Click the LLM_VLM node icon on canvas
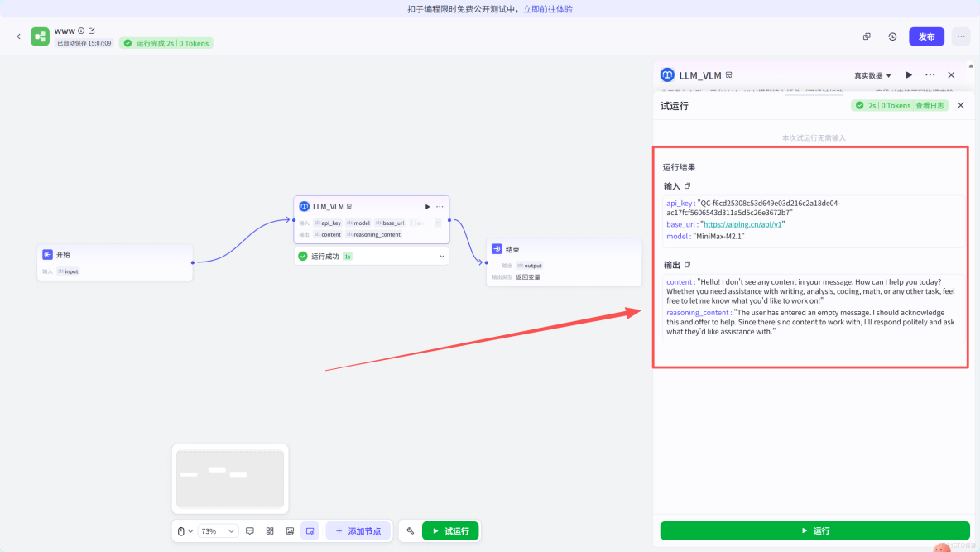980x552 pixels. pos(305,206)
